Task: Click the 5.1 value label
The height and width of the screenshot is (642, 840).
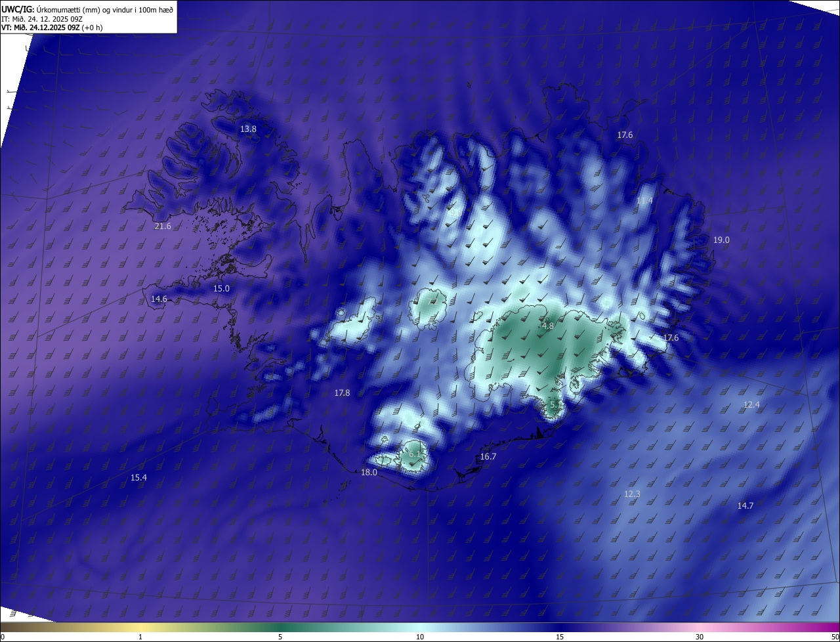Action: pyautogui.click(x=555, y=405)
